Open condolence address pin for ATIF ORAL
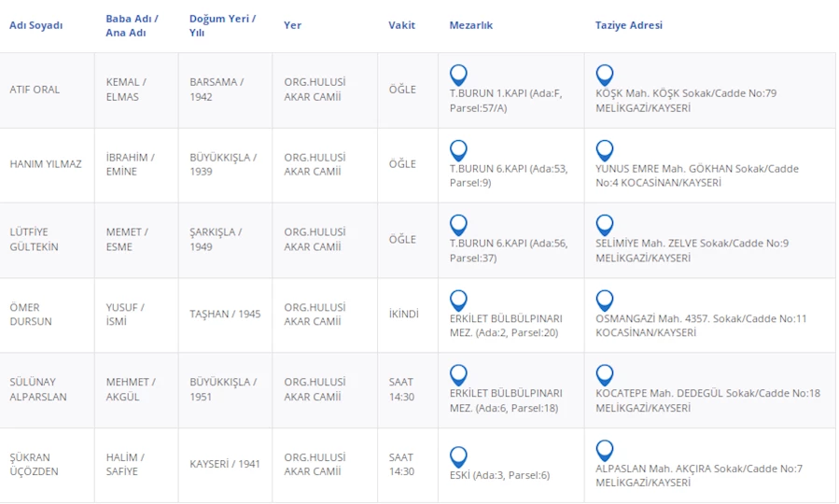The image size is (839, 504). (605, 75)
